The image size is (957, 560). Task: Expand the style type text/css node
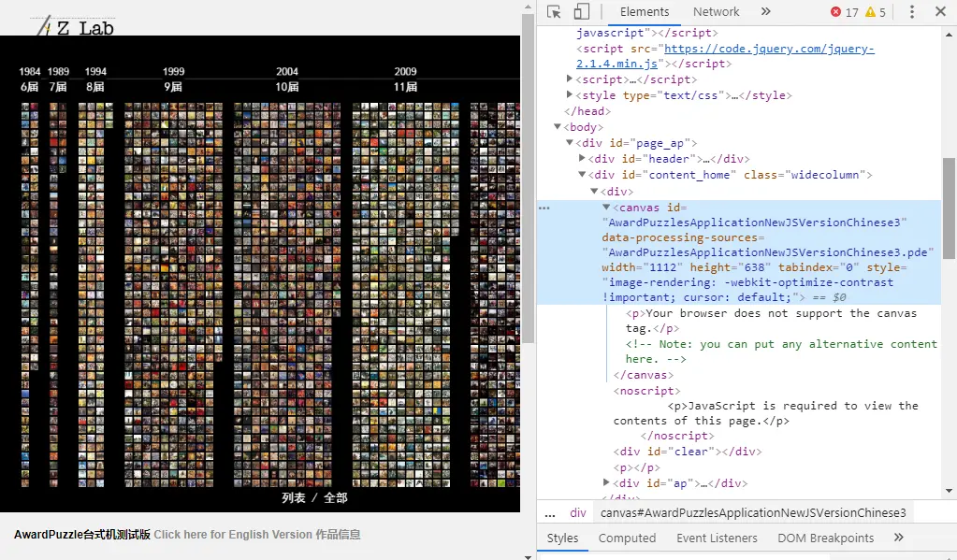(570, 94)
